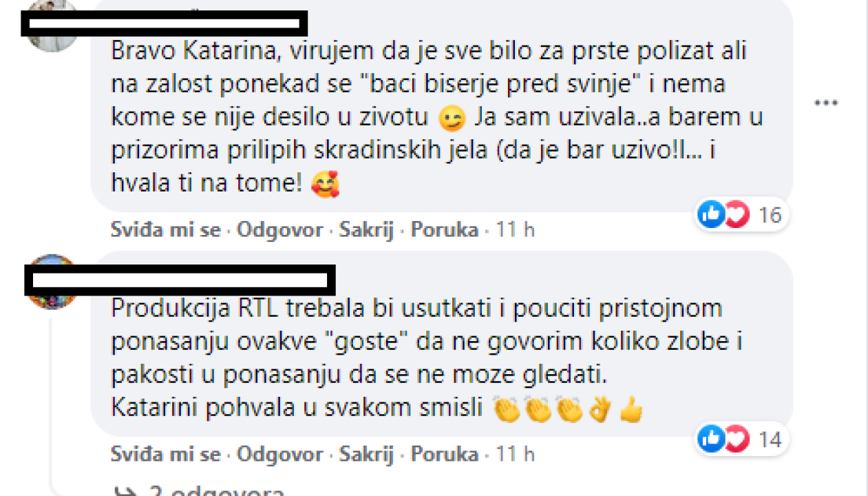Click the thumbs-up reaction icon on second comment
The image size is (868, 496).
click(x=711, y=439)
